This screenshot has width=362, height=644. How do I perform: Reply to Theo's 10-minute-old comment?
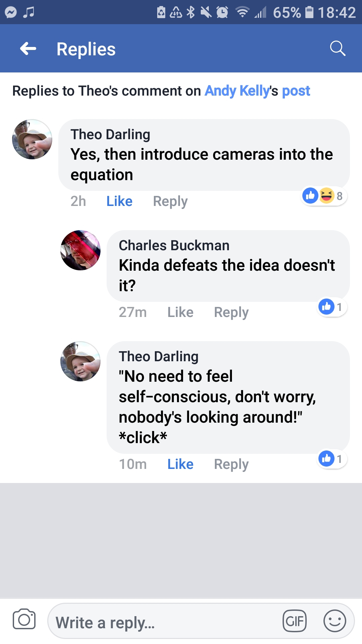[231, 464]
